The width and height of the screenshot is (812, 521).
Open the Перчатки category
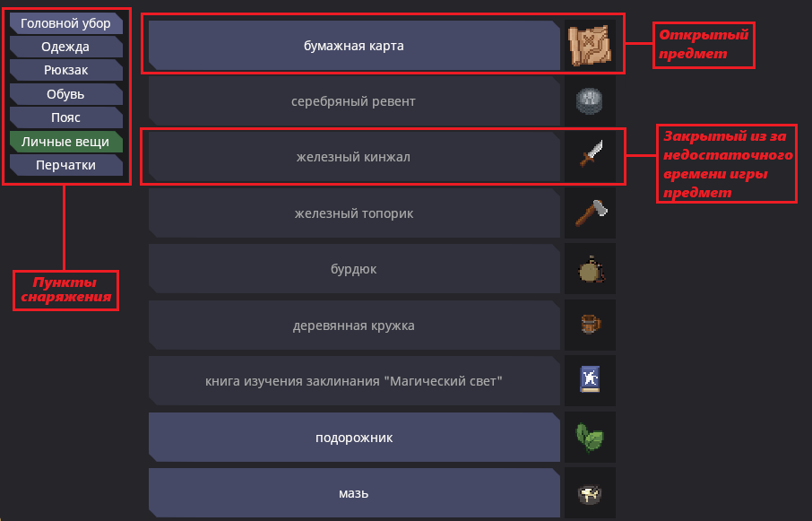coord(65,165)
